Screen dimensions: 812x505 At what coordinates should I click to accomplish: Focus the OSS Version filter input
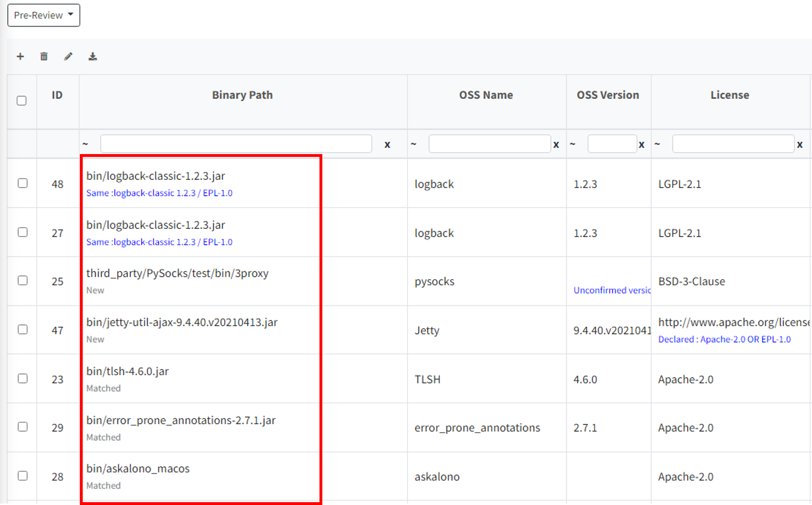(612, 144)
